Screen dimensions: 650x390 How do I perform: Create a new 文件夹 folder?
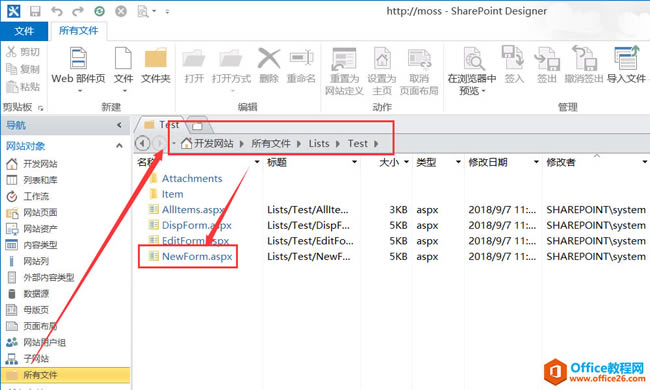point(156,66)
